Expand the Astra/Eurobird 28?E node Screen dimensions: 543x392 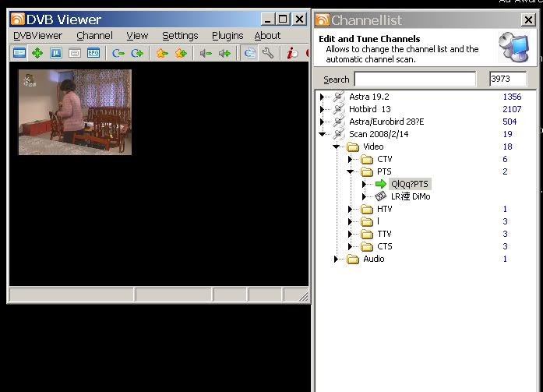[322, 122]
